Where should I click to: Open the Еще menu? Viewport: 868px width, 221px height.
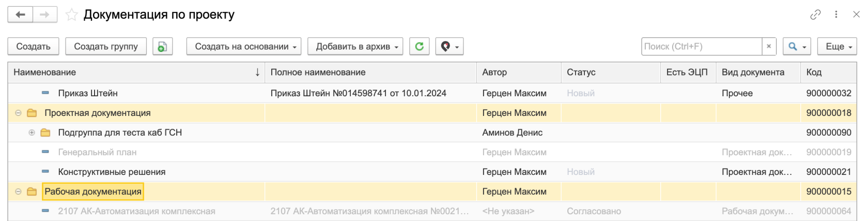(x=836, y=47)
